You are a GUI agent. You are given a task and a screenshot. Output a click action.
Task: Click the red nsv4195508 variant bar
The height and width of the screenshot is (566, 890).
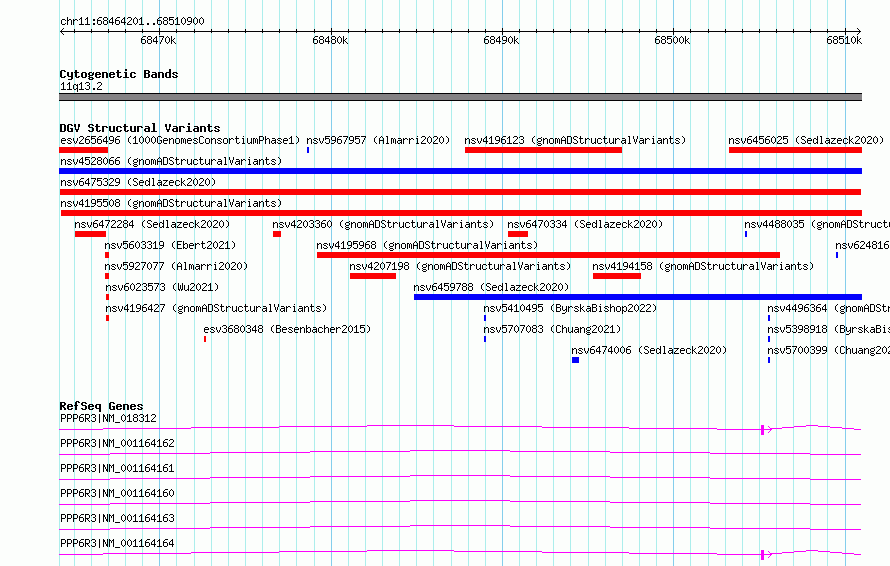pos(461,213)
